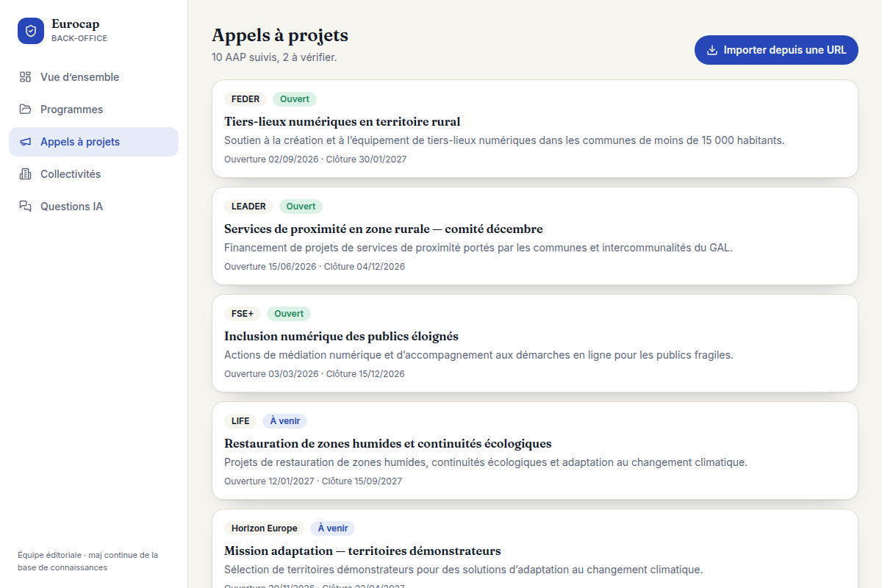Click description about médiation numérique publics fragiles
The height and width of the screenshot is (588, 882).
[x=478, y=355]
